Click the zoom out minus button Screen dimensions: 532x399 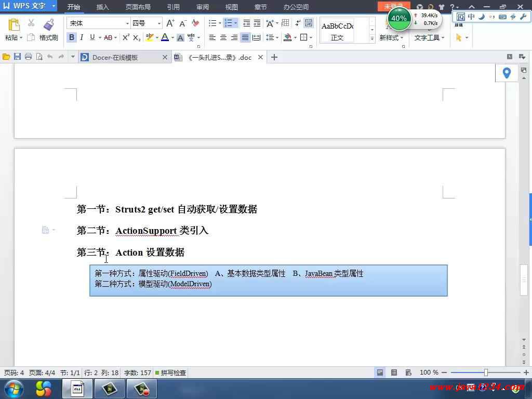(x=444, y=373)
